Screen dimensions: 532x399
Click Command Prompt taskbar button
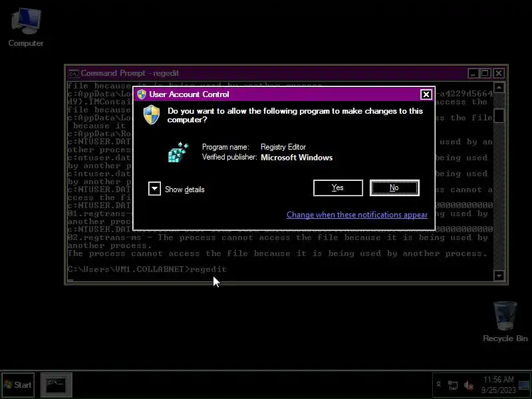pos(57,385)
